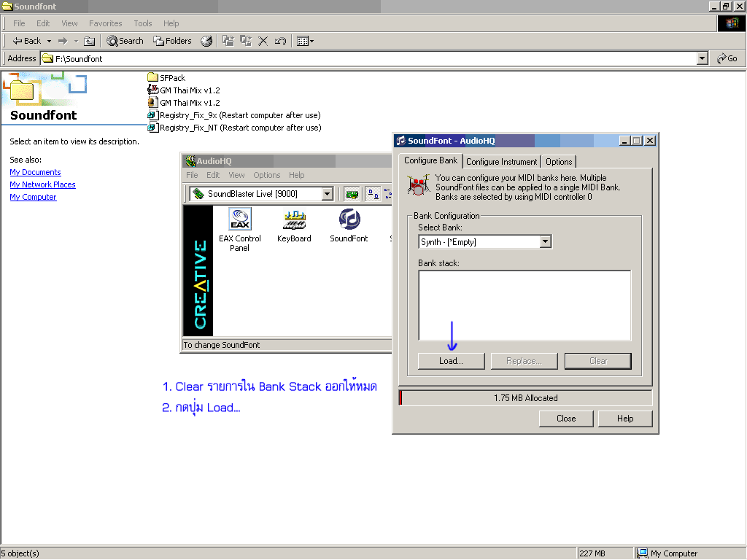Open the Back button history dropdown arrow

coord(49,41)
